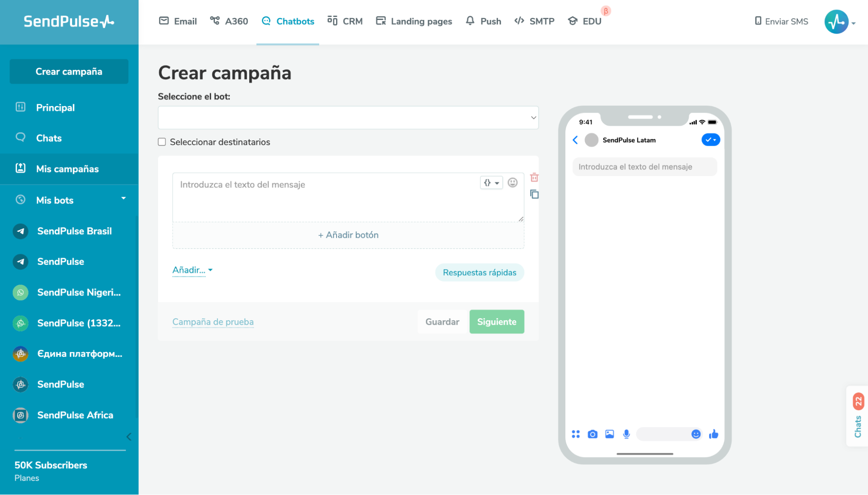Open the CRM tab

[345, 21]
